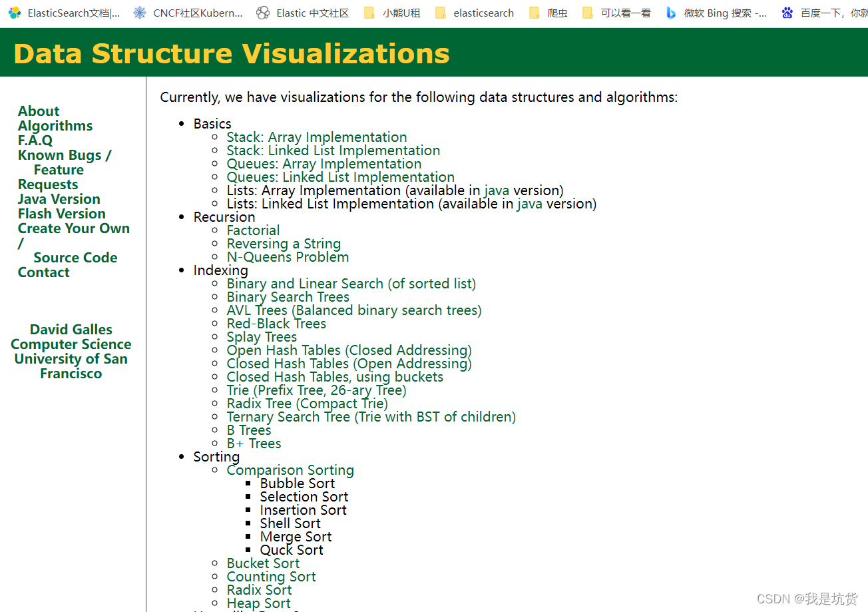Image resolution: width=868 pixels, height=612 pixels.
Task: Open the About sidebar menu item
Action: 39,111
